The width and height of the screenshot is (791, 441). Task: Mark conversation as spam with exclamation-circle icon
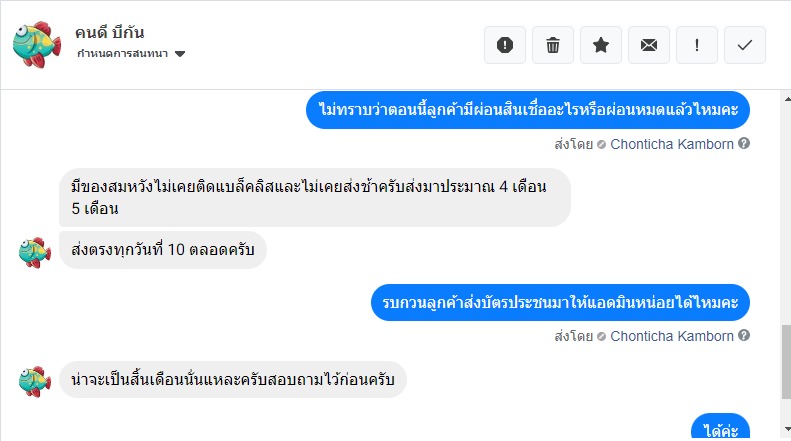pos(505,45)
